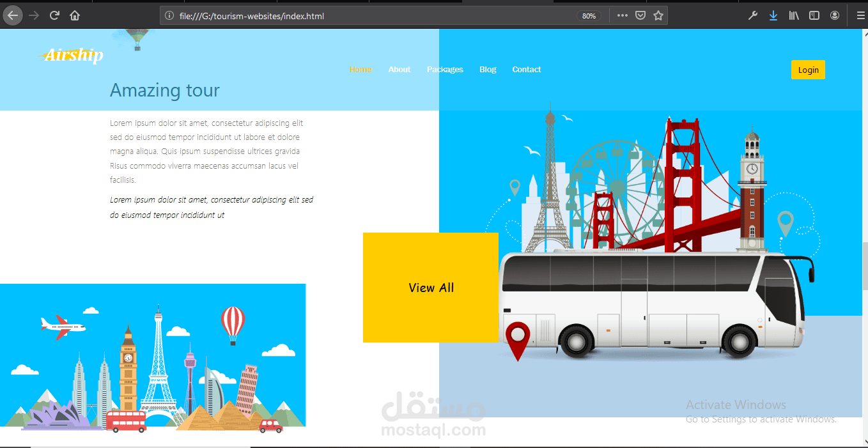Click the Amazing tour heading
868x448 pixels.
click(x=165, y=90)
